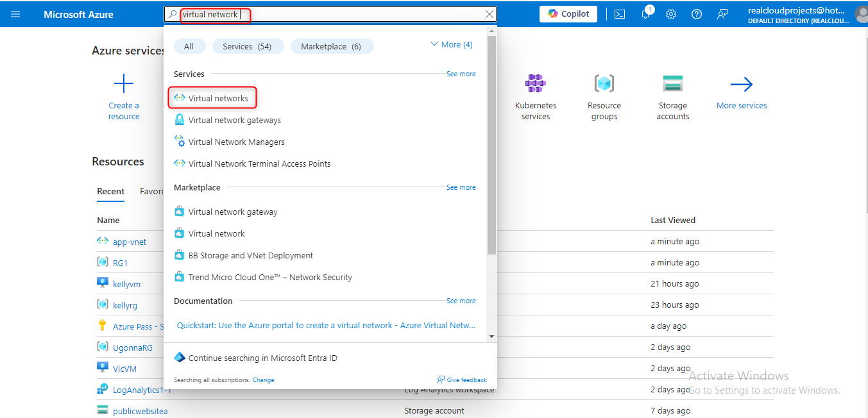Open Trend Micro Cloud One Network Security

point(270,277)
